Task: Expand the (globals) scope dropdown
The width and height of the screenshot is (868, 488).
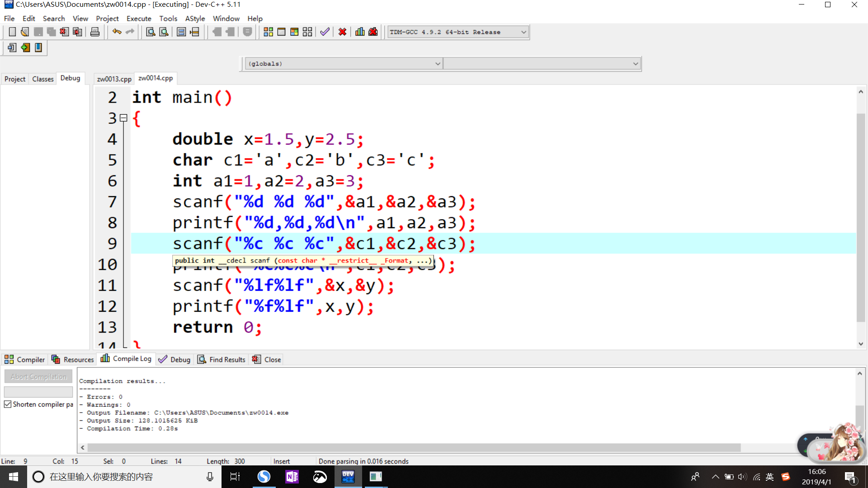Action: tap(437, 64)
